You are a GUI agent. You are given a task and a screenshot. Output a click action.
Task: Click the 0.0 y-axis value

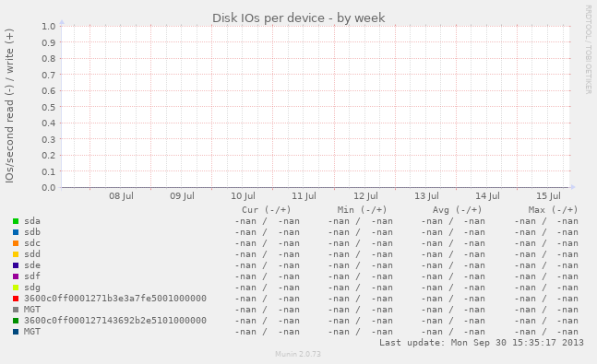[x=49, y=188]
